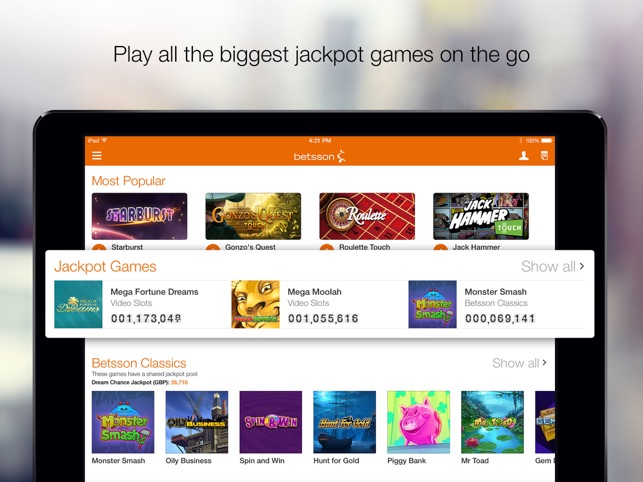Open the Mega Fortune Dreams game icon
643x482 pixels.
click(x=78, y=304)
